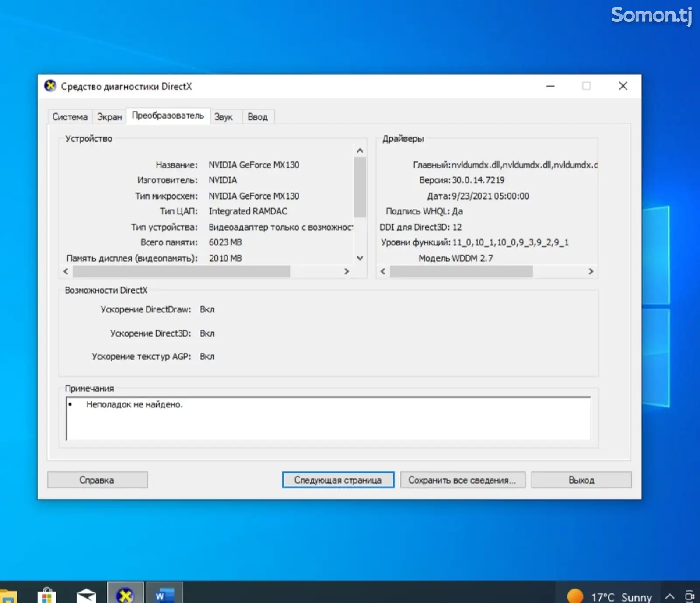Click the Модель WDDM 2.7 text
This screenshot has height=603, width=700.
(455, 258)
